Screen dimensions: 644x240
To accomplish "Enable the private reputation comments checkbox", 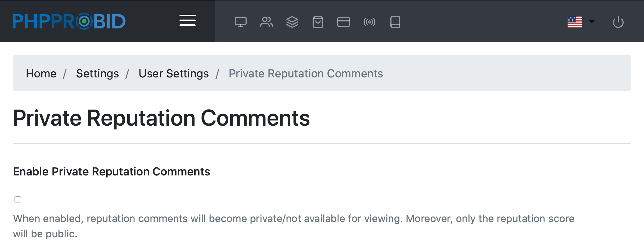I will coord(18,200).
